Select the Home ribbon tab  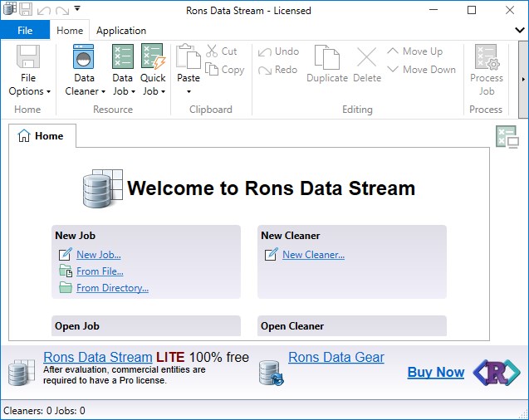(x=70, y=31)
